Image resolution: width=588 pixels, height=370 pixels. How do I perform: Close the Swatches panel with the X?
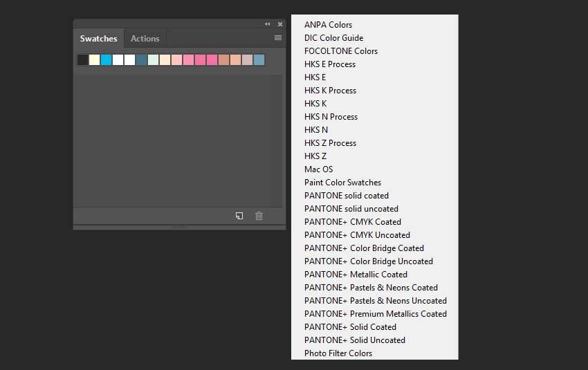[x=280, y=24]
